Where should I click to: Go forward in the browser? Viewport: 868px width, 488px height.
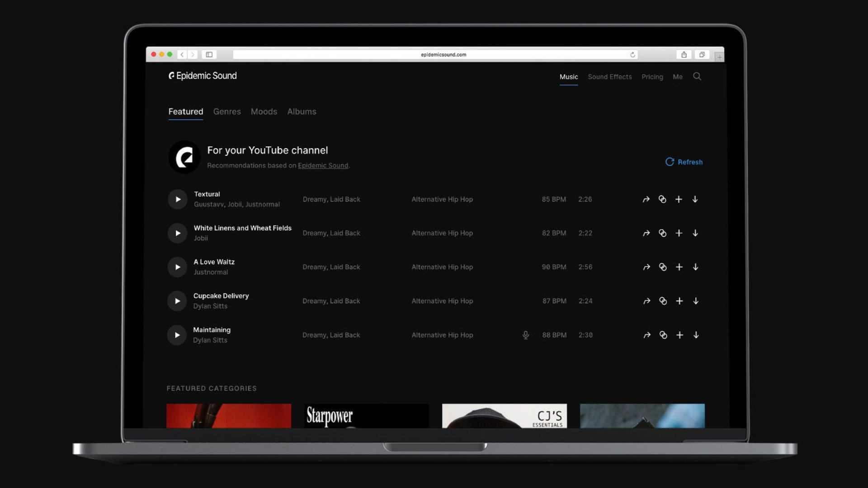193,55
